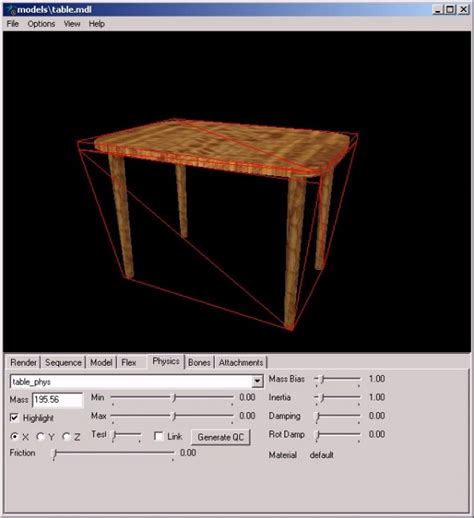Select the Physics tab
This screenshot has height=518, width=474.
[166, 361]
